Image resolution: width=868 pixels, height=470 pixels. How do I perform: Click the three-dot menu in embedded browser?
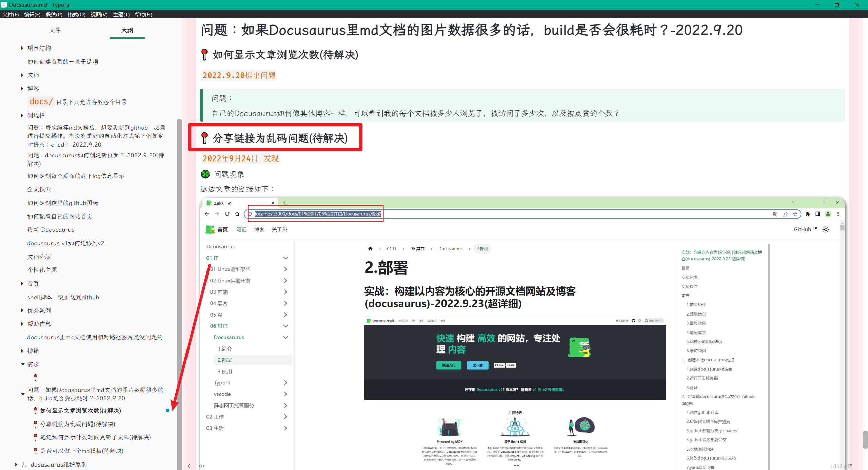[x=838, y=214]
